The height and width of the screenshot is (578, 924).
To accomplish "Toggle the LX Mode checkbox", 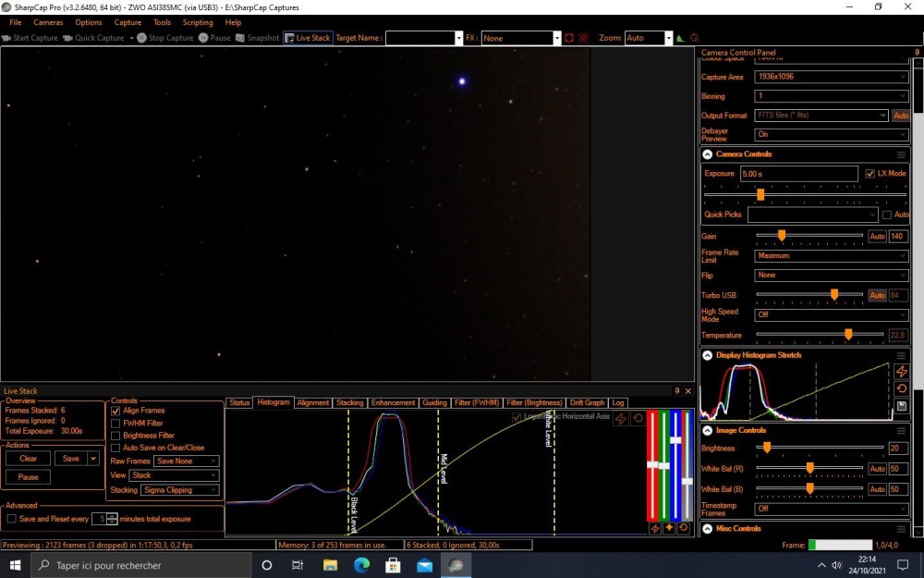I will point(869,174).
